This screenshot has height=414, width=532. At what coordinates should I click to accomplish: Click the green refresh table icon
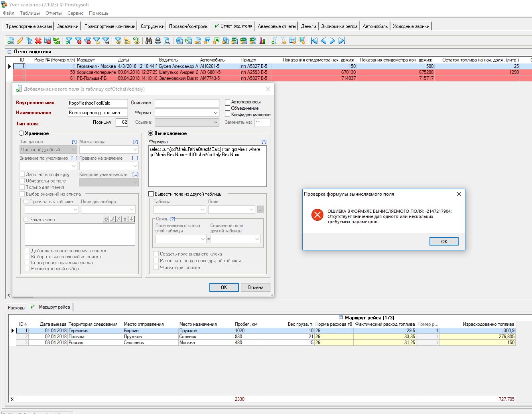click(56, 41)
